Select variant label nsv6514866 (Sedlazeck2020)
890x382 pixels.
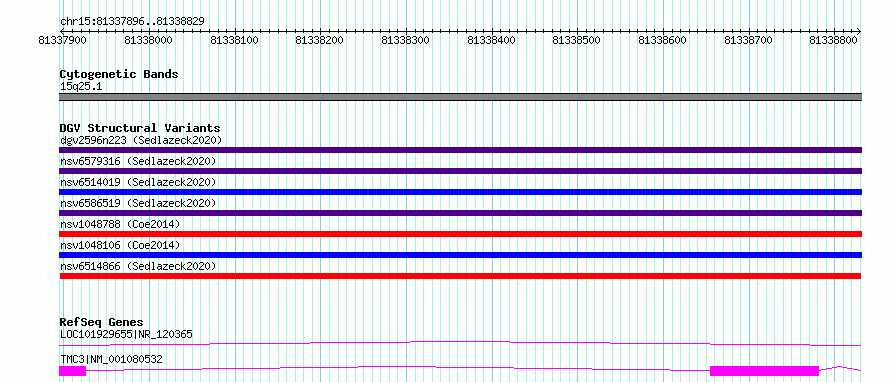(138, 266)
